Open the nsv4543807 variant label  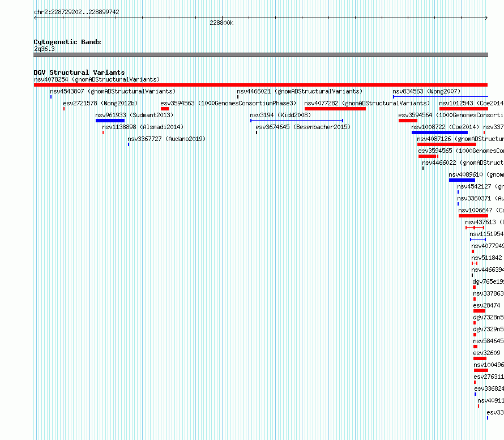click(x=113, y=91)
